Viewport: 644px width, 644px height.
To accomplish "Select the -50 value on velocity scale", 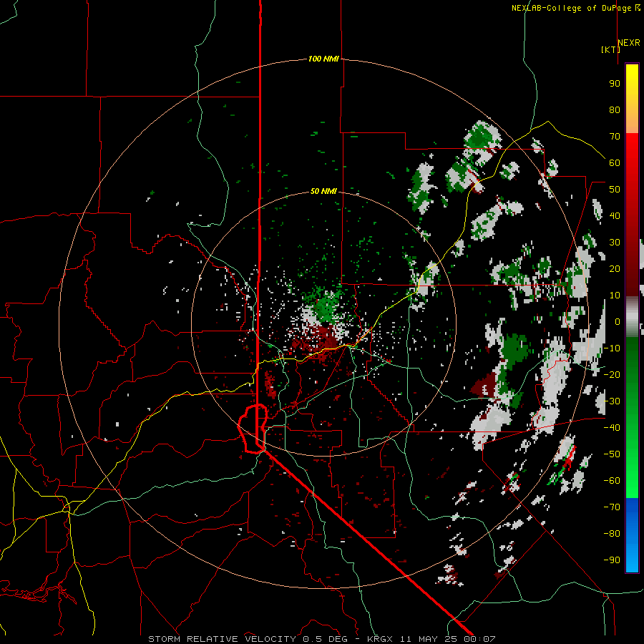I will [x=612, y=454].
